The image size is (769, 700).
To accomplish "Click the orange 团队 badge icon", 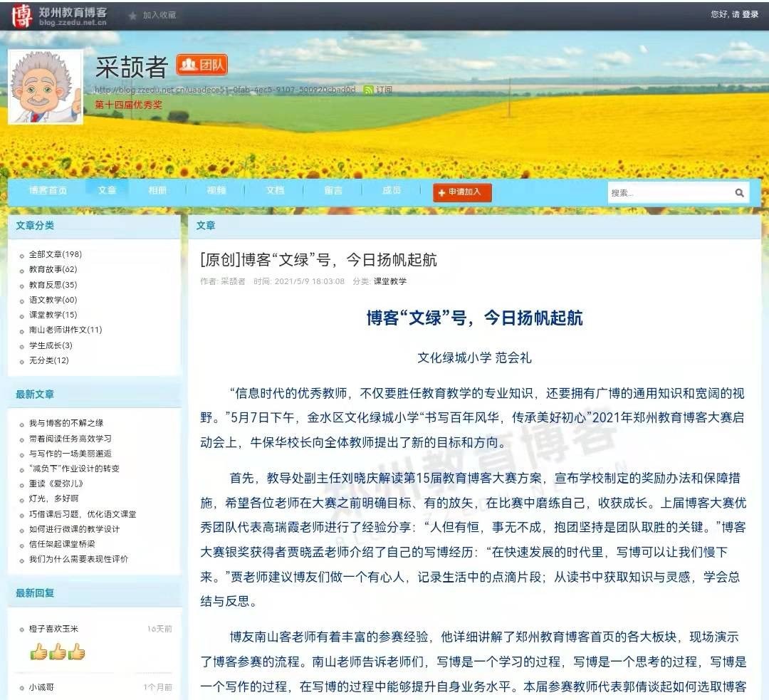I will tap(202, 66).
